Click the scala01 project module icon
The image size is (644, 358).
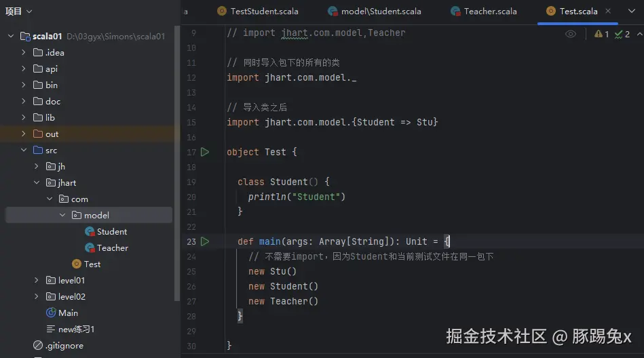[25, 36]
